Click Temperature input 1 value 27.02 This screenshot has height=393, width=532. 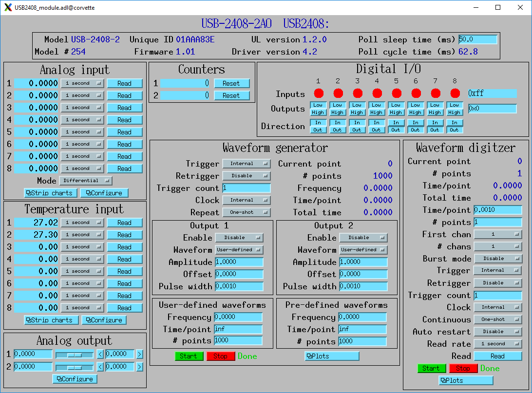point(37,223)
